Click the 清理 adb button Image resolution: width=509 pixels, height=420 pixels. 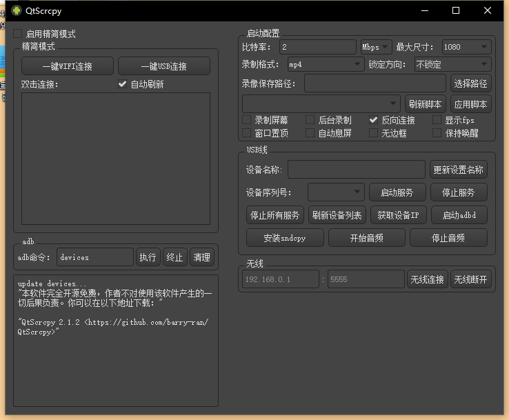(x=202, y=257)
